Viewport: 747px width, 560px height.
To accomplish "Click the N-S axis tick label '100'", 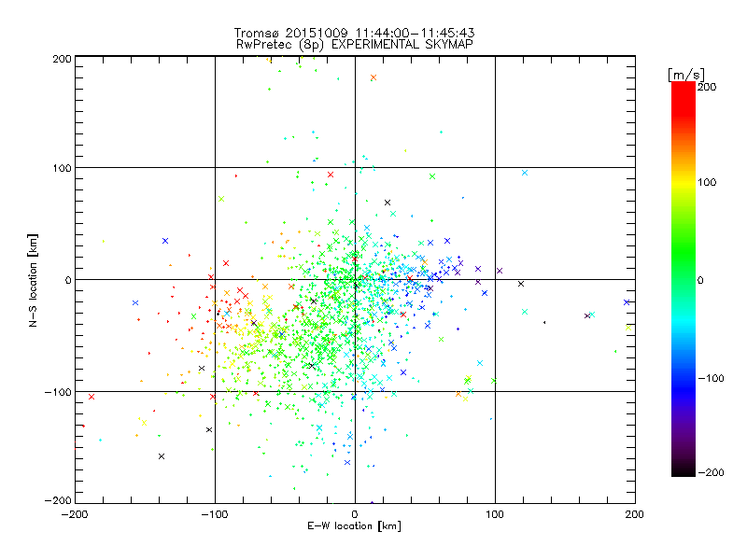I will click(x=63, y=168).
